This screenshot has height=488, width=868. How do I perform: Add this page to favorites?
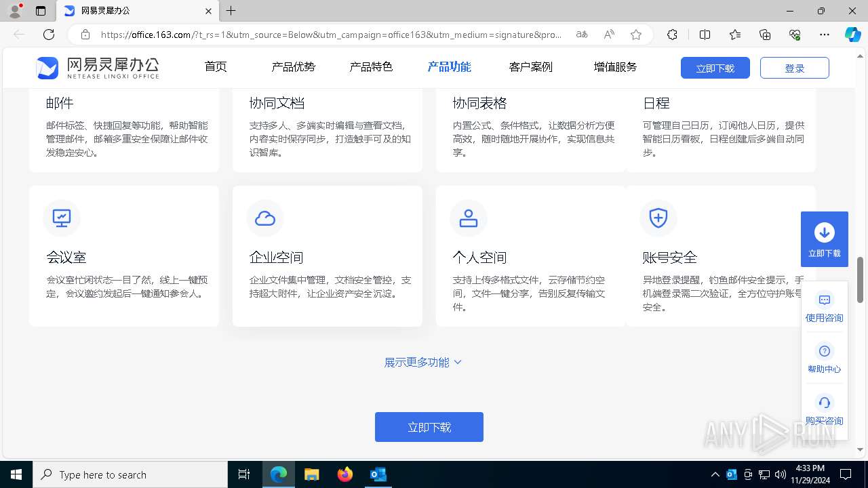636,35
